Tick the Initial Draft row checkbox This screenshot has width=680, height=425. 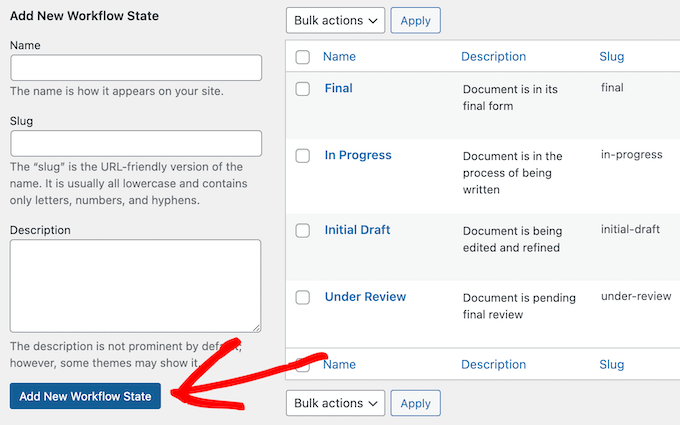303,231
